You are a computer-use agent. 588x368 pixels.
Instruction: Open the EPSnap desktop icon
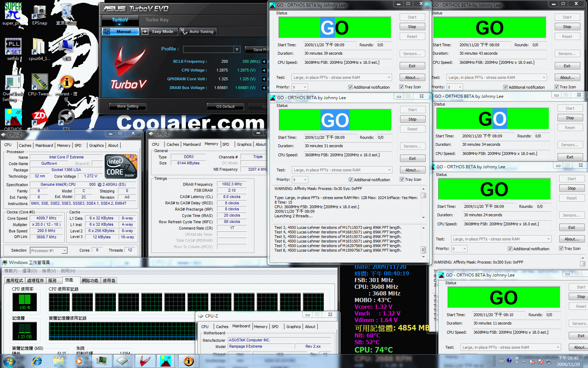[x=40, y=14]
